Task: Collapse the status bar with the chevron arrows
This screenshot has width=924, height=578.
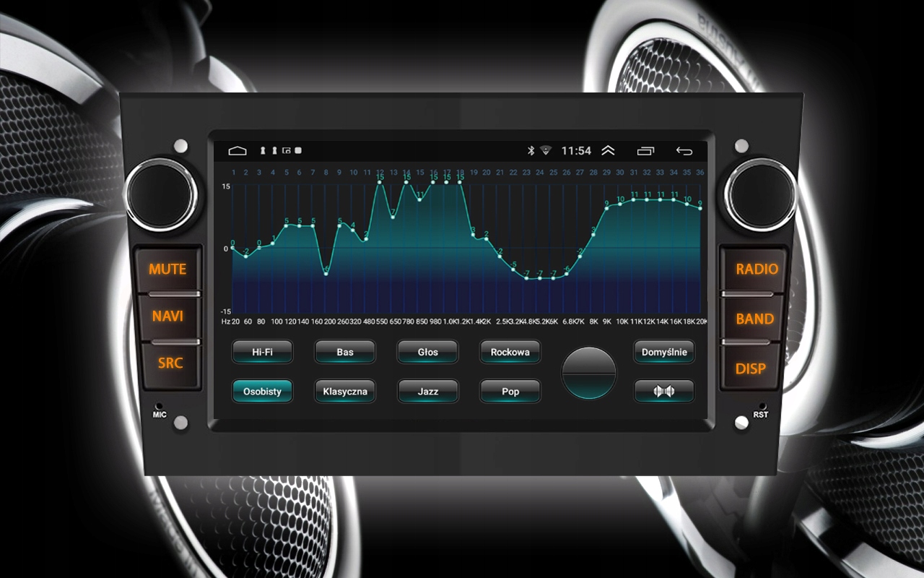Action: coord(609,150)
